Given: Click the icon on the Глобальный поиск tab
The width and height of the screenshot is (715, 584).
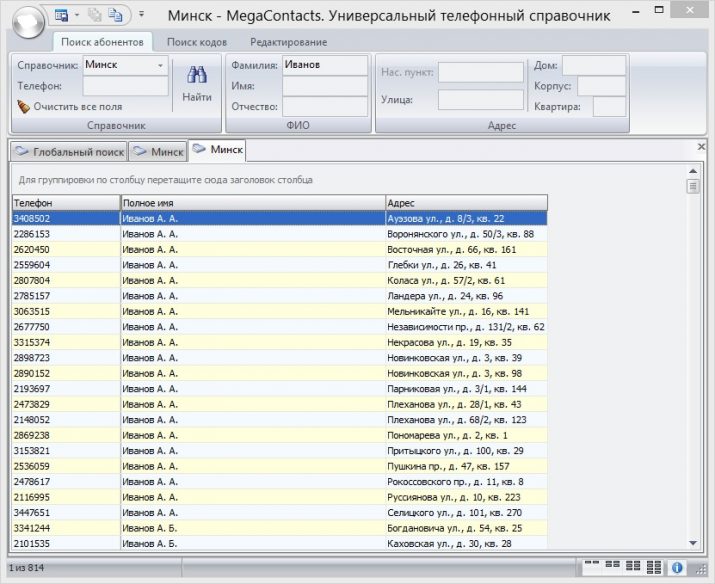Looking at the screenshot, I should click(22, 151).
